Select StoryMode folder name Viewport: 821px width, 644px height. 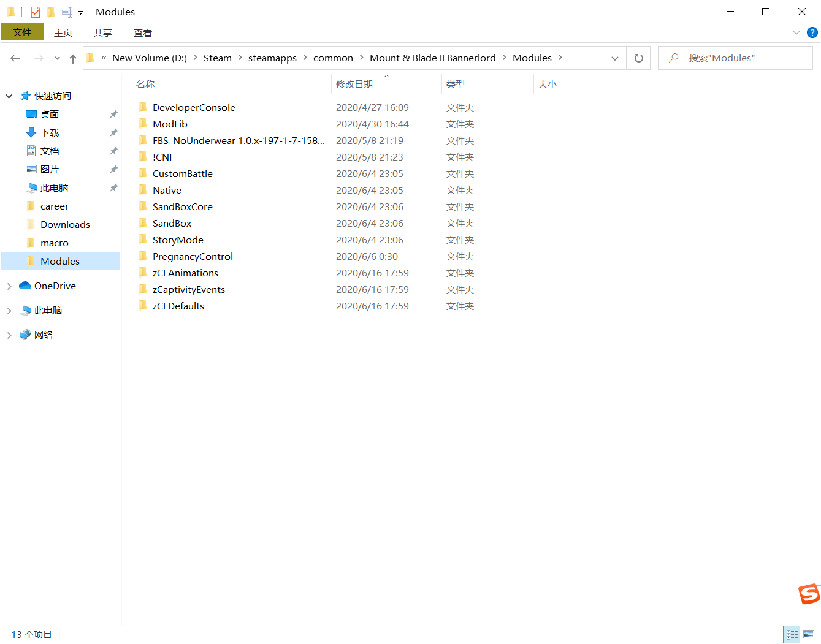click(x=178, y=240)
